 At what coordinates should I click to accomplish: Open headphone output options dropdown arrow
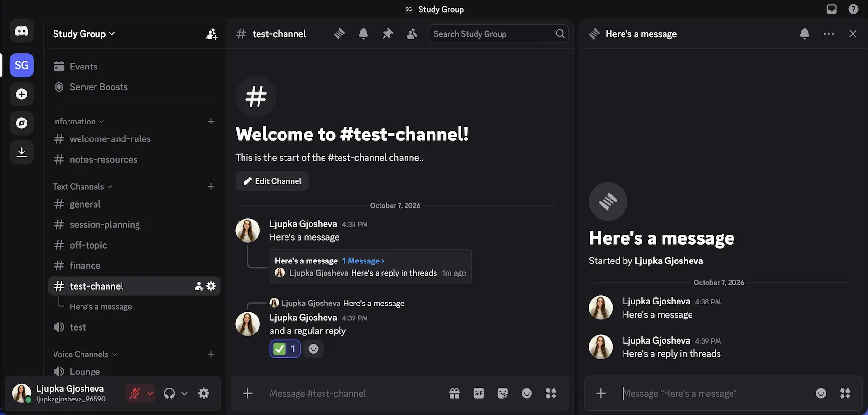(184, 393)
